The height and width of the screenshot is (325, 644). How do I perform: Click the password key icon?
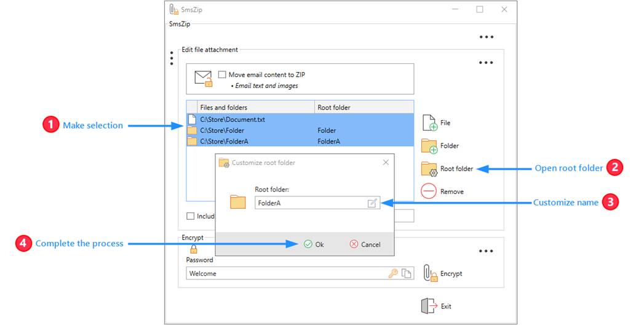[393, 274]
